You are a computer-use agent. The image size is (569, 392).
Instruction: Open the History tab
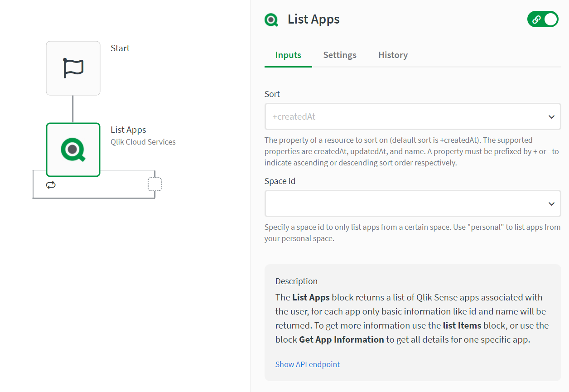(x=392, y=55)
